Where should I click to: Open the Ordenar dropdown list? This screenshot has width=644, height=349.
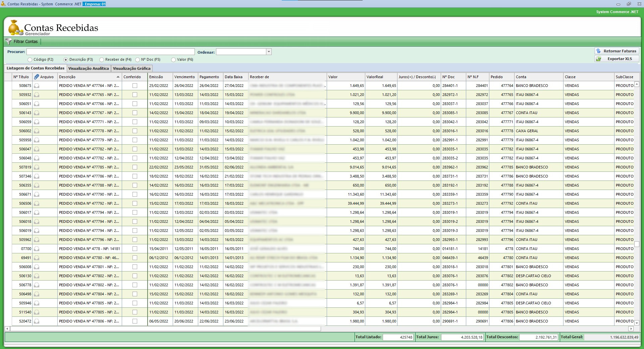[268, 52]
